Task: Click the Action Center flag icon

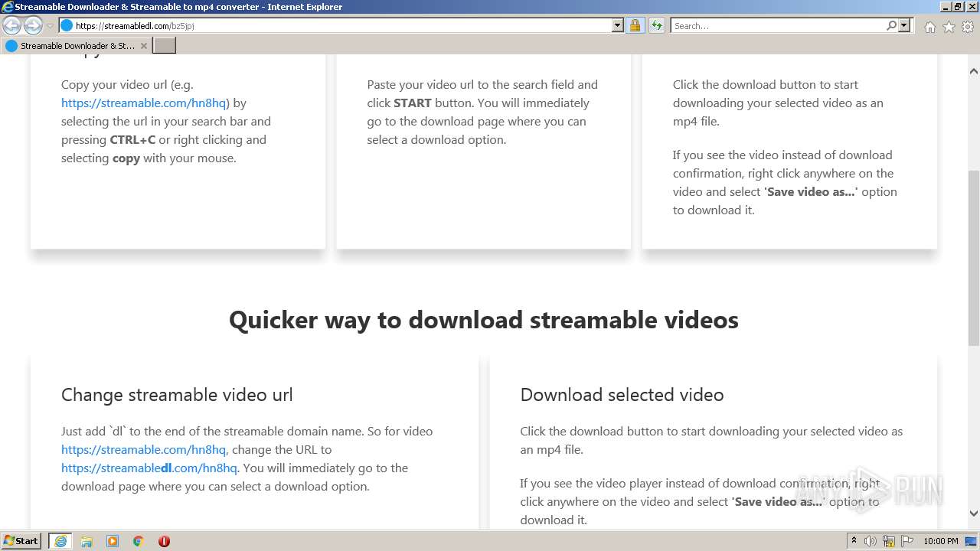Action: (x=906, y=541)
